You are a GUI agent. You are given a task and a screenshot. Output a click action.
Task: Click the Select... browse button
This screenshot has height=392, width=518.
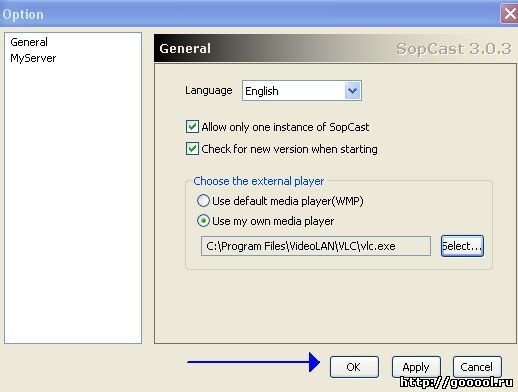(x=462, y=246)
